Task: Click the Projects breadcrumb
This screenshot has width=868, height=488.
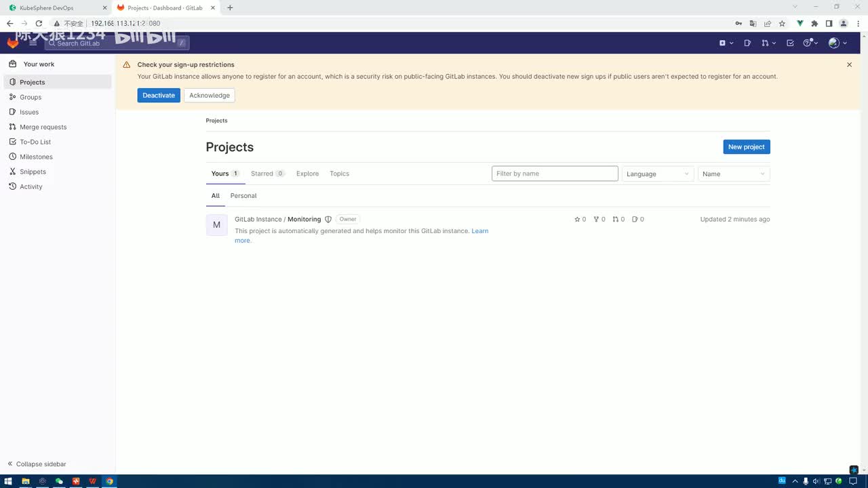Action: 216,121
